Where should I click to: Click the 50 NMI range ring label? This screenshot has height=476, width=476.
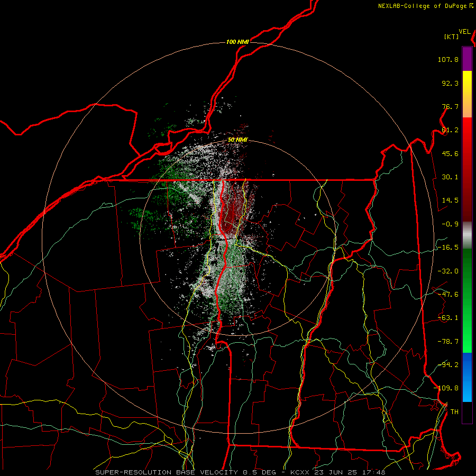tap(237, 140)
